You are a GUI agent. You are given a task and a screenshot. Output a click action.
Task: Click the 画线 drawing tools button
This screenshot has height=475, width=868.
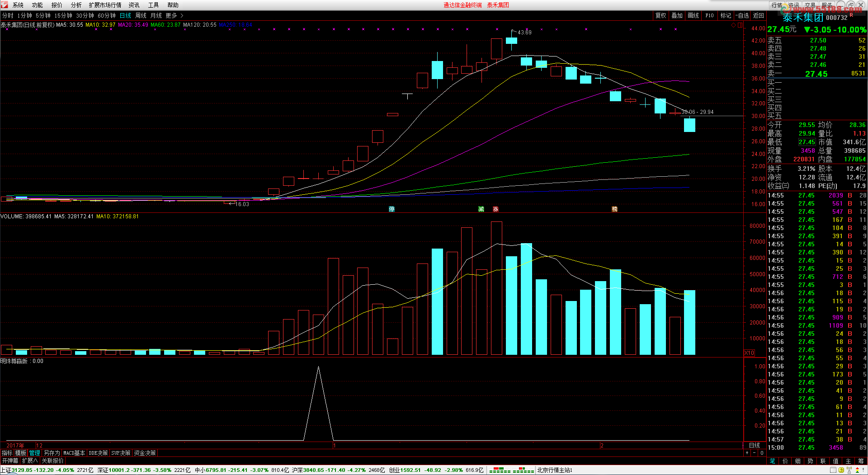pyautogui.click(x=693, y=15)
